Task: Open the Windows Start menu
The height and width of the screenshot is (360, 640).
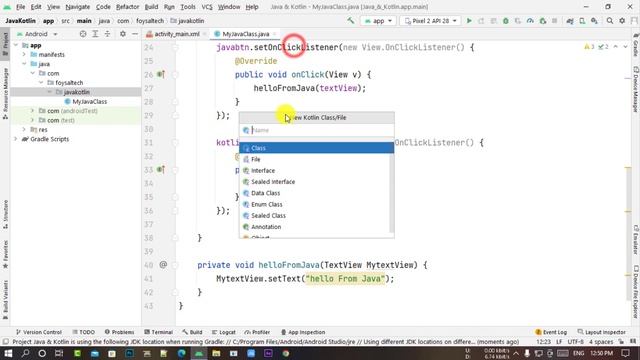Action: [x=8, y=353]
